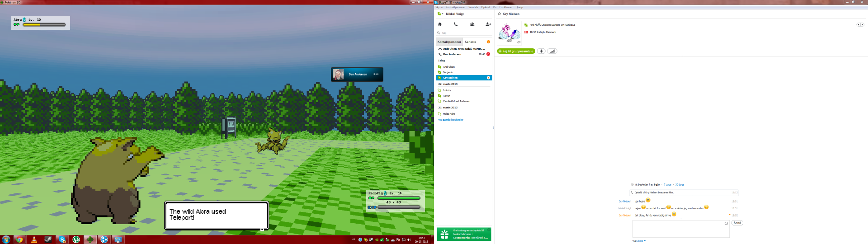Viewport: 868px width, 244px height.
Task: Click the PedoPig HP bar panel
Action: [x=395, y=201]
